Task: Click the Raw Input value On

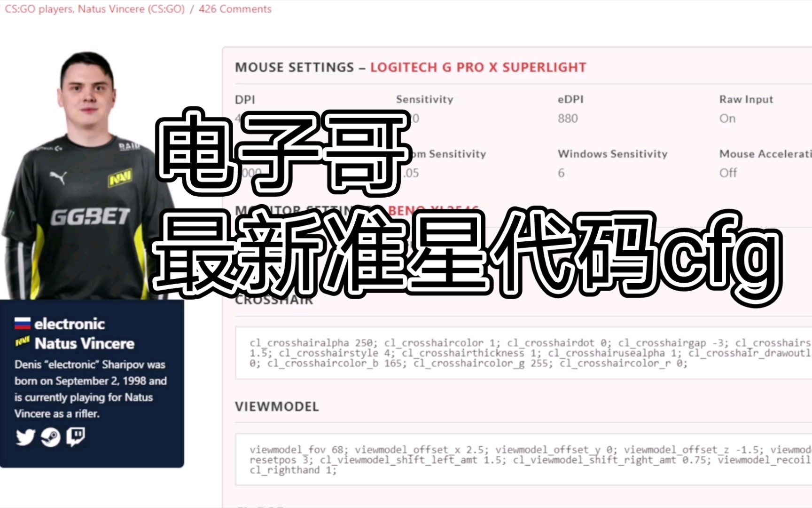Action: tap(727, 119)
